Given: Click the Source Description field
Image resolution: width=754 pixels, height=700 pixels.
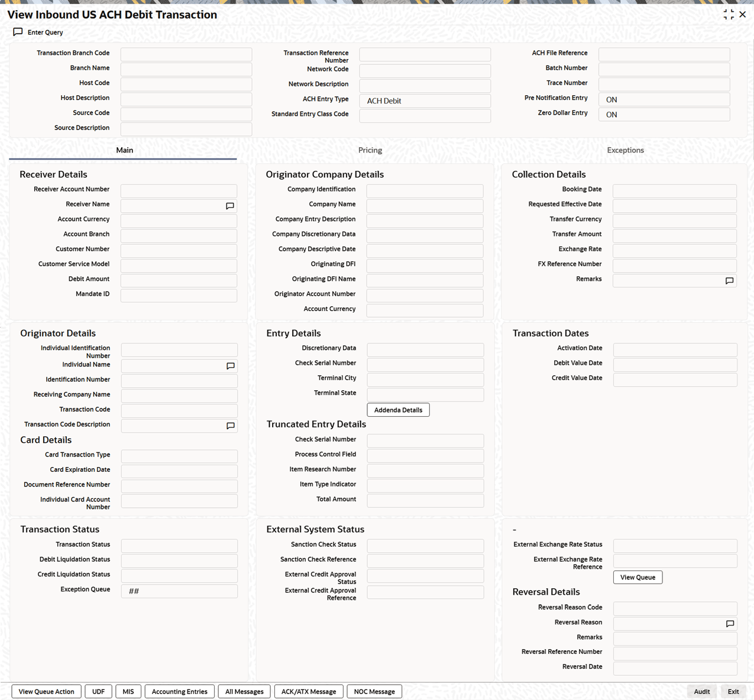Looking at the screenshot, I should 186,129.
